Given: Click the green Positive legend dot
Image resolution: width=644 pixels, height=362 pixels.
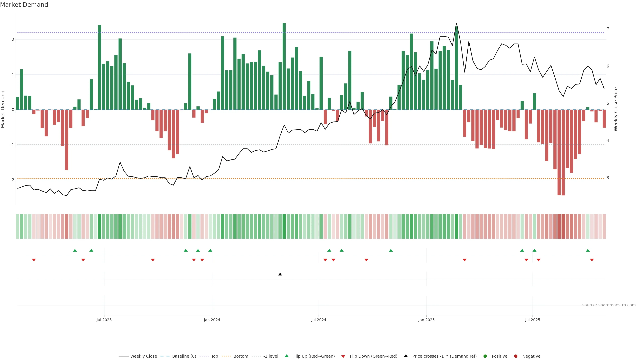Looking at the screenshot, I should [485, 356].
